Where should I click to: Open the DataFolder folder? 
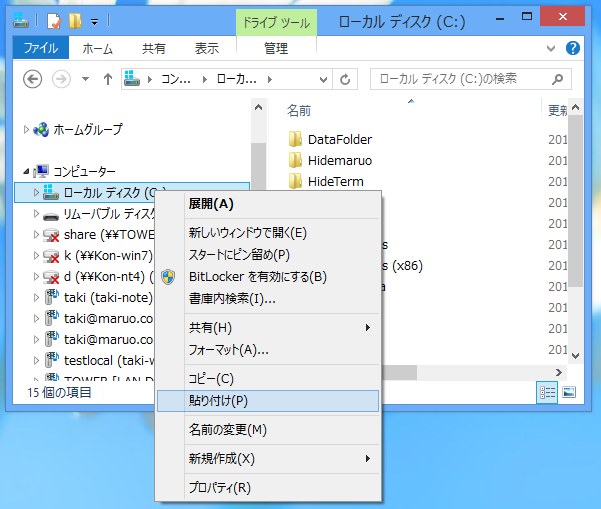pos(340,140)
